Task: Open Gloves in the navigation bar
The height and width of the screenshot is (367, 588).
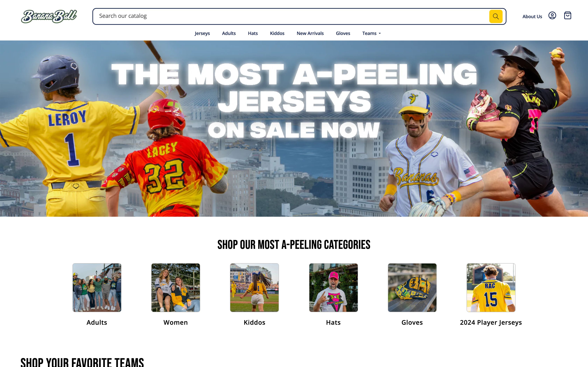Action: tap(343, 33)
